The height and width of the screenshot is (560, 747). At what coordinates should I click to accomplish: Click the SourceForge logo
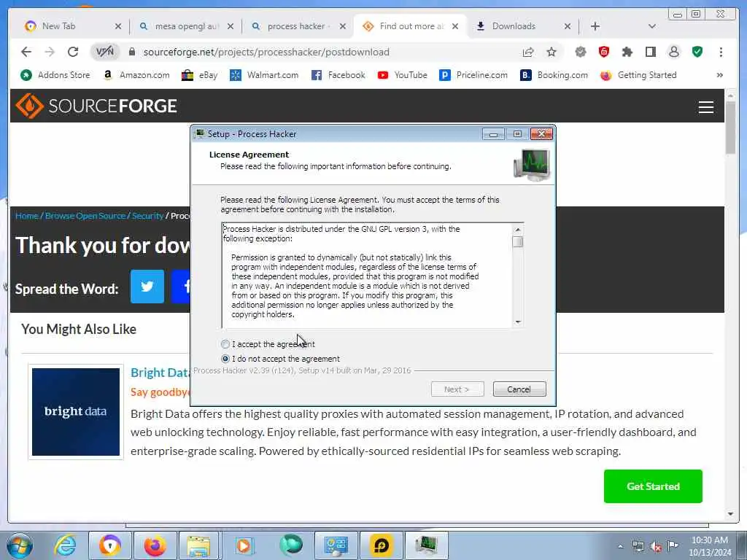pyautogui.click(x=96, y=106)
